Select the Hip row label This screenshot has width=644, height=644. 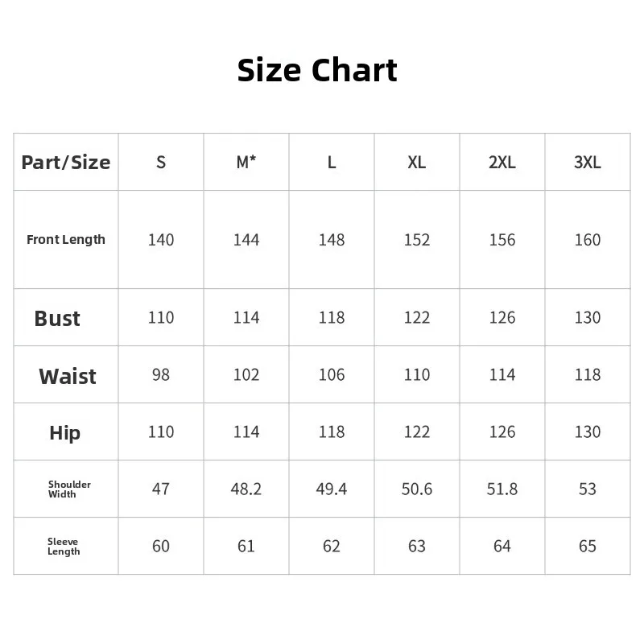[64, 432]
